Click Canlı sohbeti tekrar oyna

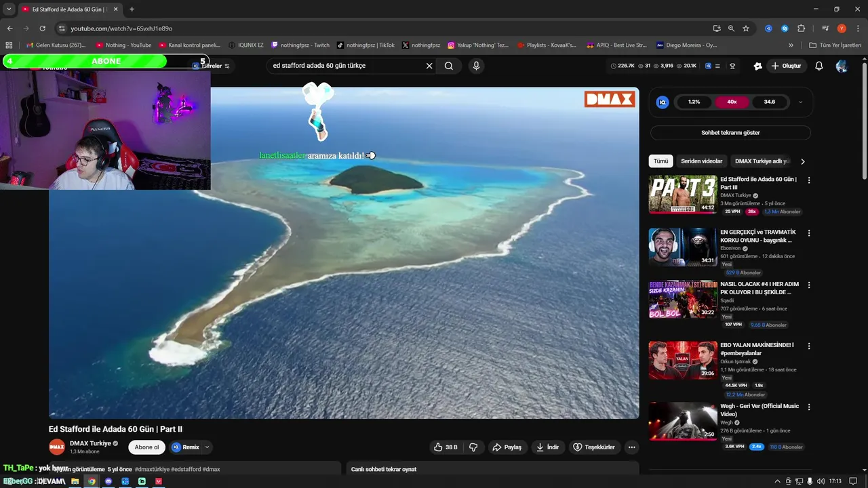click(x=384, y=469)
